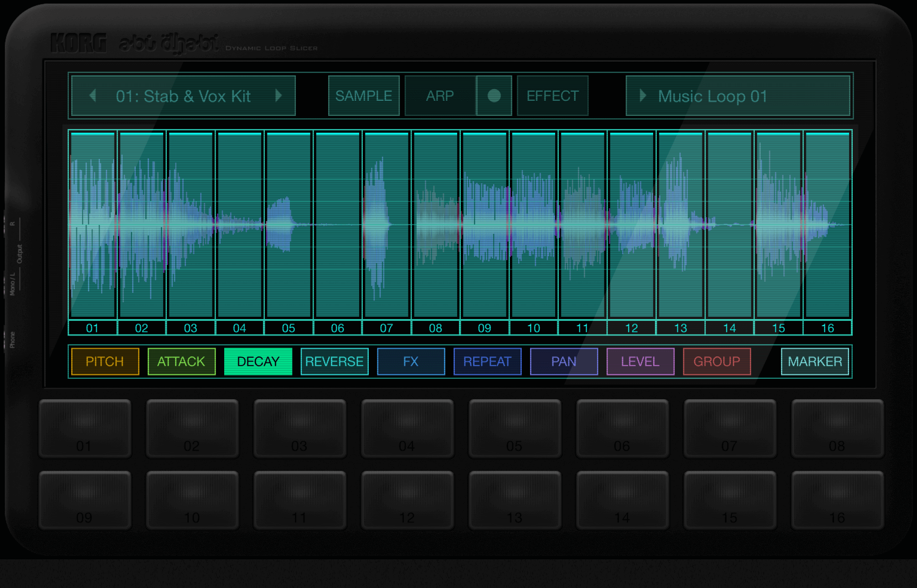
Task: Toggle the REVERSE parameter
Action: click(334, 361)
